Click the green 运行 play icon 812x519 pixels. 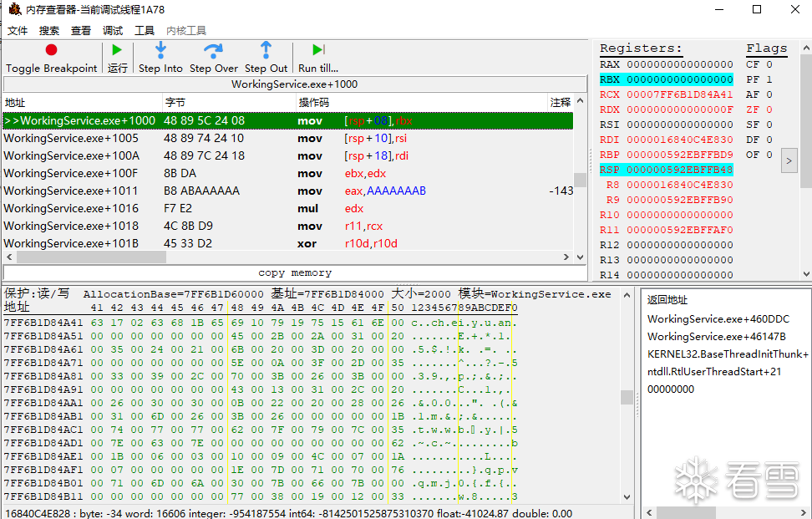117,49
